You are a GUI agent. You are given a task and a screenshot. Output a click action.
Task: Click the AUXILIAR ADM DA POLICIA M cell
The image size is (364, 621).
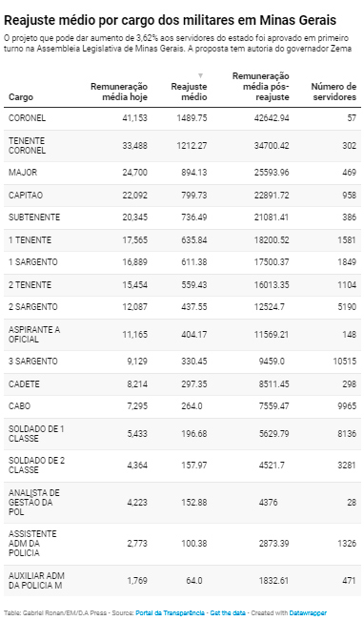pyautogui.click(x=36, y=580)
